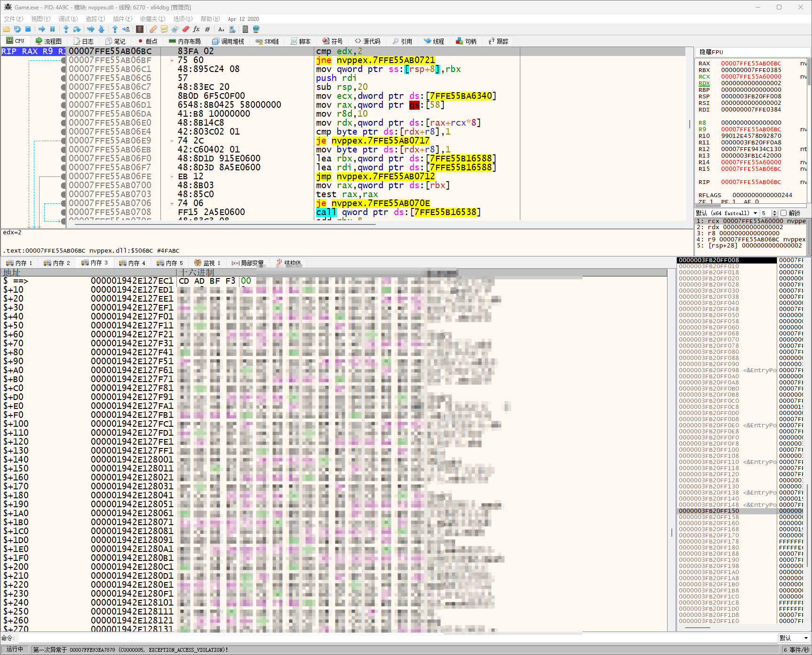Click the stop debugging square icon
Image resolution: width=812 pixels, height=655 pixels.
(x=28, y=29)
